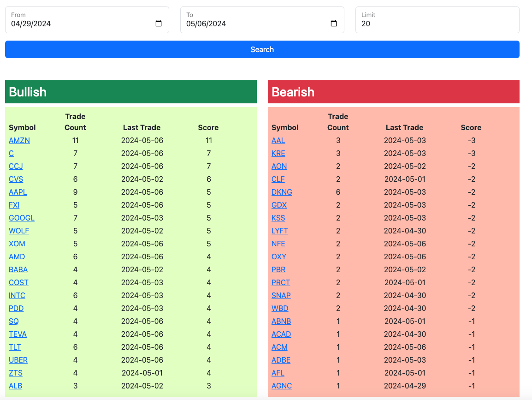Open the AON symbol link
Viewport: 532px width, 400px height.
[x=279, y=167]
